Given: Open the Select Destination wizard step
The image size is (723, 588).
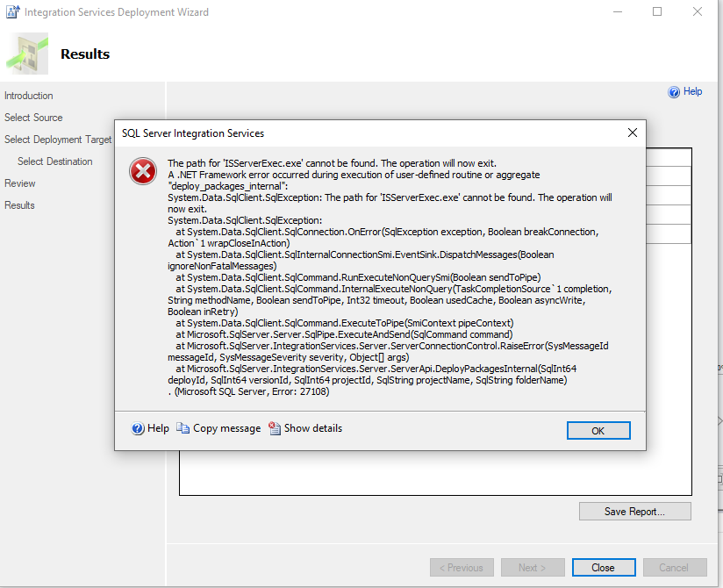Looking at the screenshot, I should (55, 161).
